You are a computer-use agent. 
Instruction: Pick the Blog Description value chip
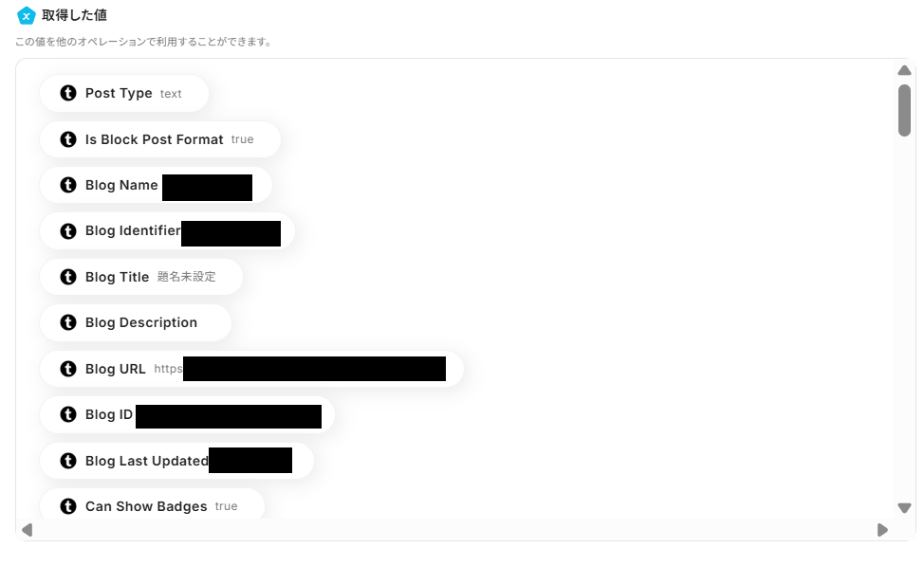pyautogui.click(x=136, y=322)
